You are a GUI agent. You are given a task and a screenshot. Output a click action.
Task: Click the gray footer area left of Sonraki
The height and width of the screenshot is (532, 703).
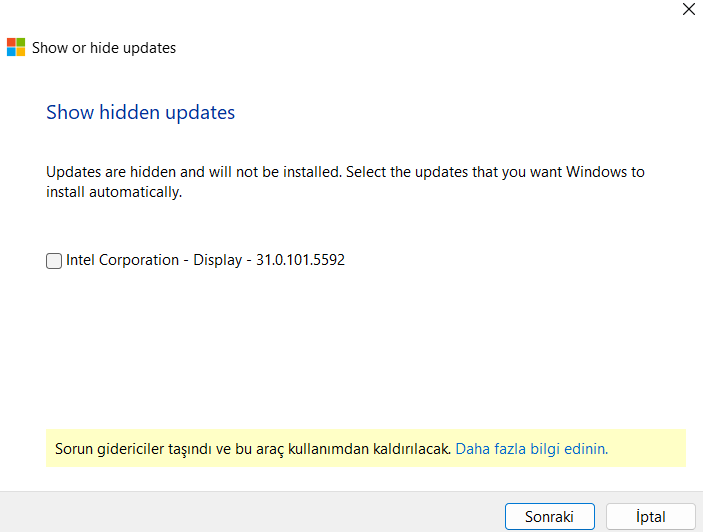click(x=250, y=512)
